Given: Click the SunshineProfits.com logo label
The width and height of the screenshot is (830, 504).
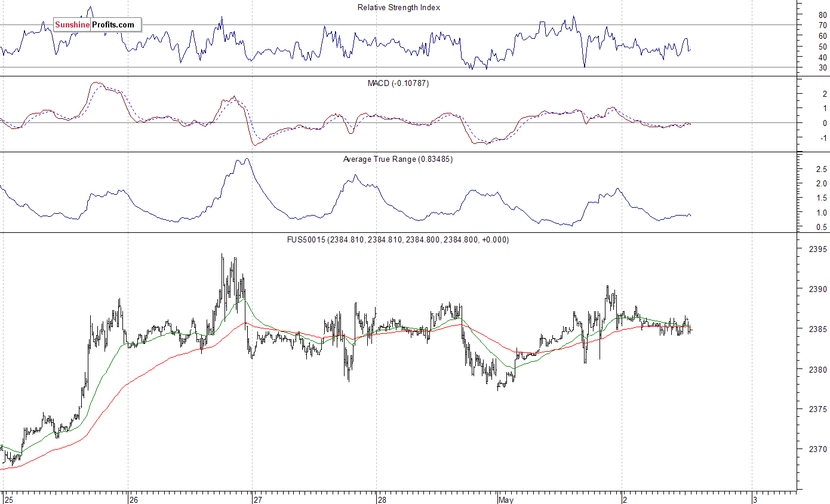Looking at the screenshot, I should coord(97,24).
